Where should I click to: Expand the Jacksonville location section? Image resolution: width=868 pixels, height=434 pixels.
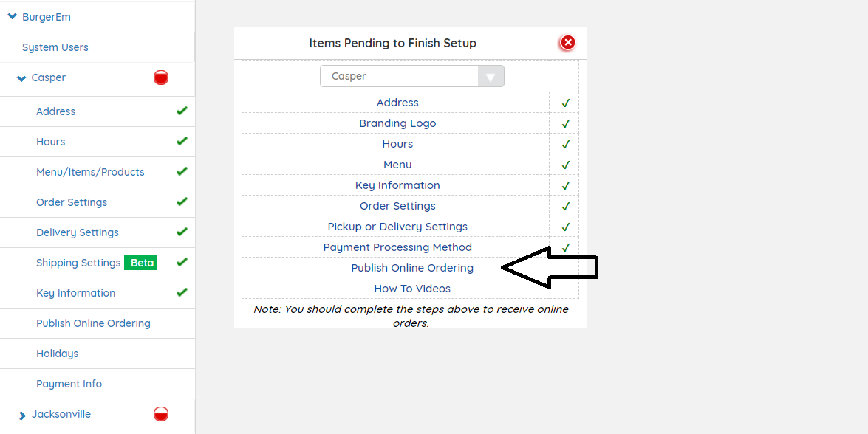[x=22, y=416]
